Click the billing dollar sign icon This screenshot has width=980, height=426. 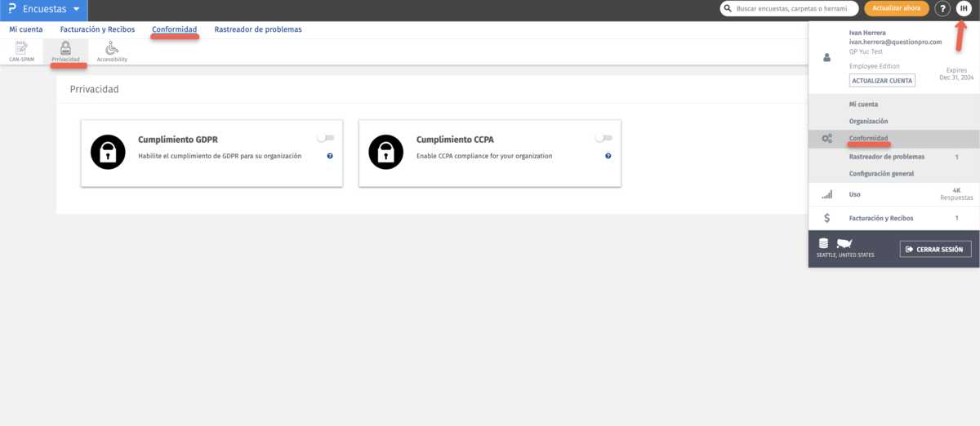coord(827,218)
